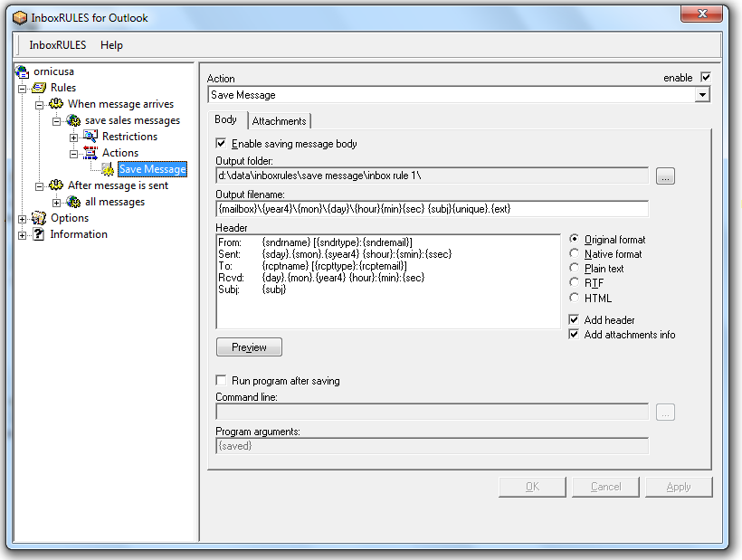Viewport: 742px width, 560px height.
Task: Expand the Options node
Action: click(x=23, y=219)
